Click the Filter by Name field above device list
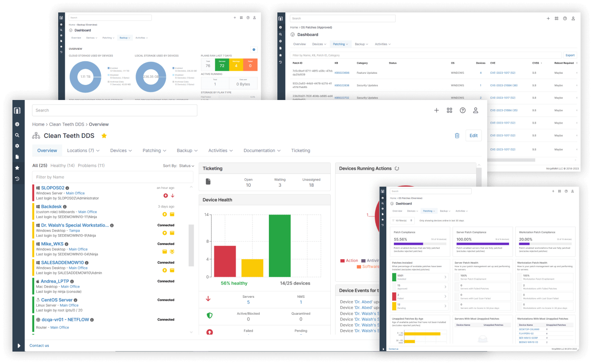Viewport: 593px width, 364px height. [112, 177]
